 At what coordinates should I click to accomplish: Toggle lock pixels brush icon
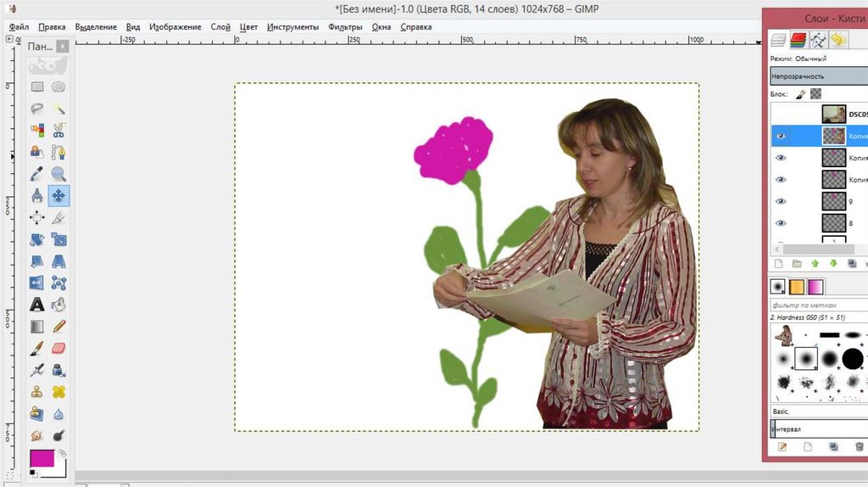pyautogui.click(x=799, y=94)
